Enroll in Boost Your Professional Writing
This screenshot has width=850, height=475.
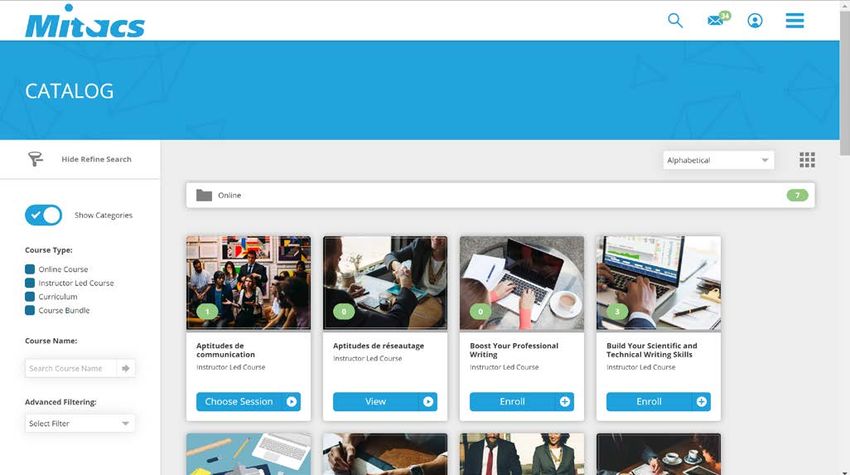pos(521,402)
